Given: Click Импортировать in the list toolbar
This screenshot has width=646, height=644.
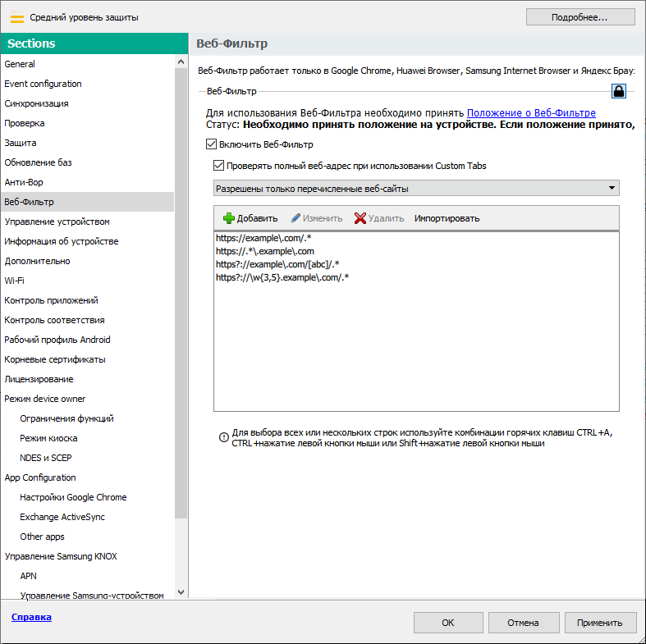Looking at the screenshot, I should coord(447,218).
